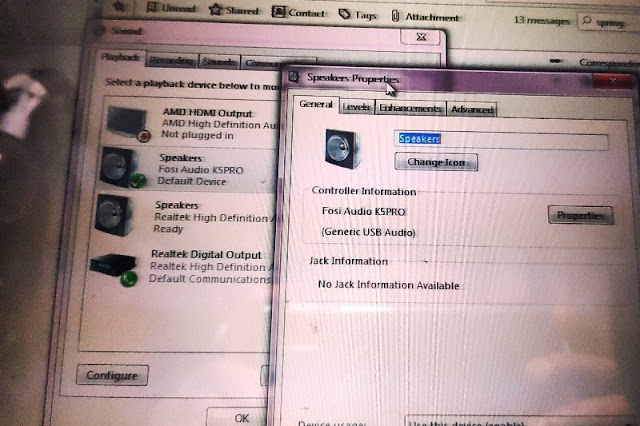Screen dimensions: 640x426
Task: Click the mail search field
Action: 608,22
